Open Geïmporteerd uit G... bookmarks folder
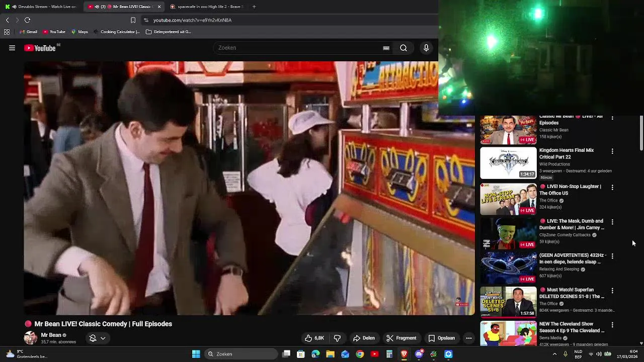 tap(169, 32)
